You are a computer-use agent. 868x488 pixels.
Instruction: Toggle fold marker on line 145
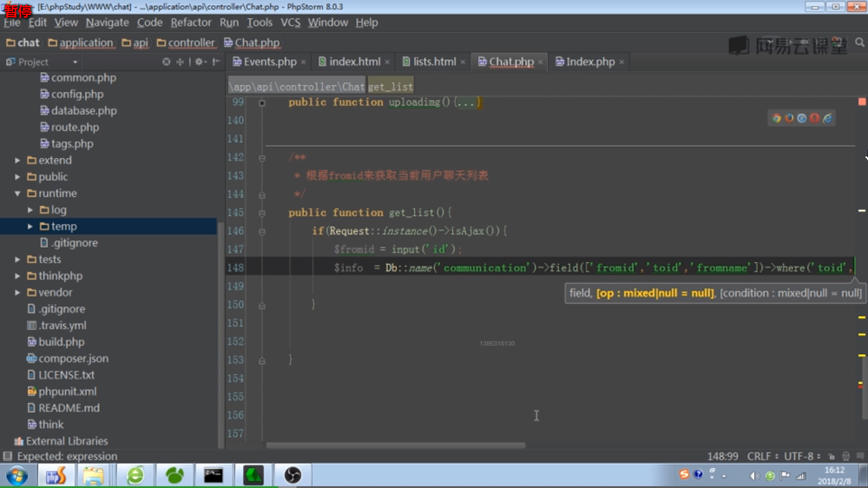[x=262, y=213]
